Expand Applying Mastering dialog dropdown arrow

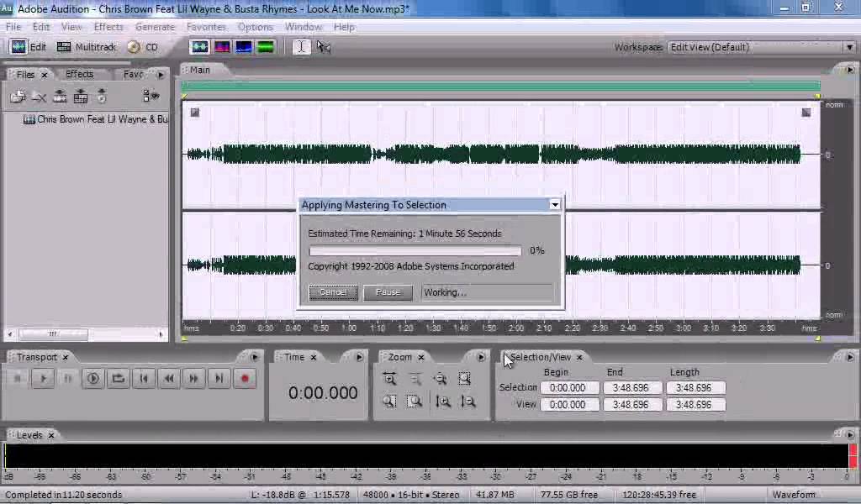click(x=555, y=205)
